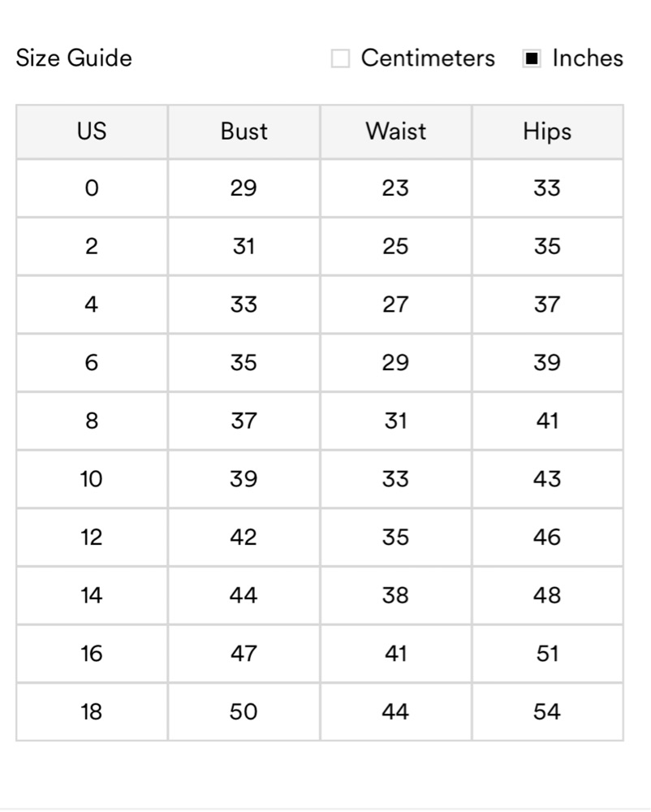Image resolution: width=651 pixels, height=812 pixels.
Task: Enable the Centimeters checkbox
Action: pyautogui.click(x=341, y=58)
